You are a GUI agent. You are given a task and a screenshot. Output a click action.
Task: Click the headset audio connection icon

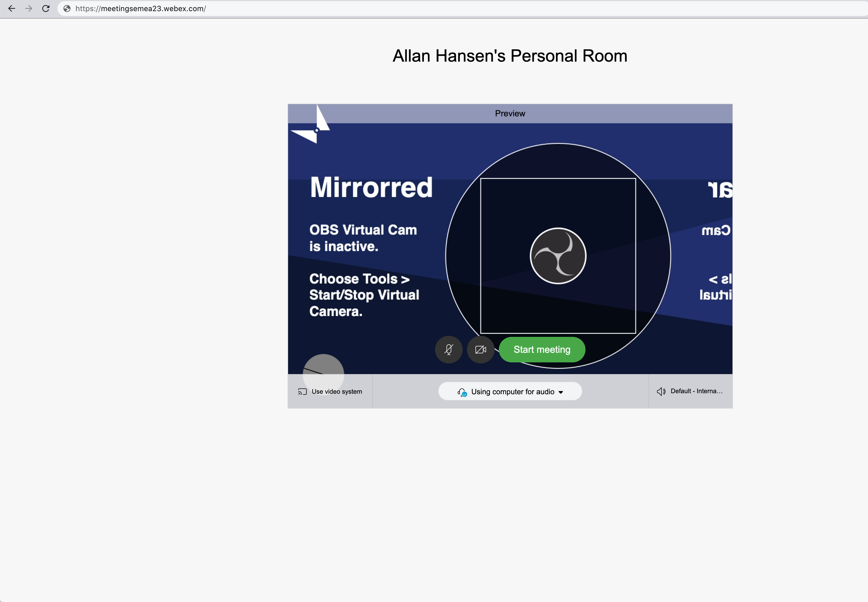(462, 392)
